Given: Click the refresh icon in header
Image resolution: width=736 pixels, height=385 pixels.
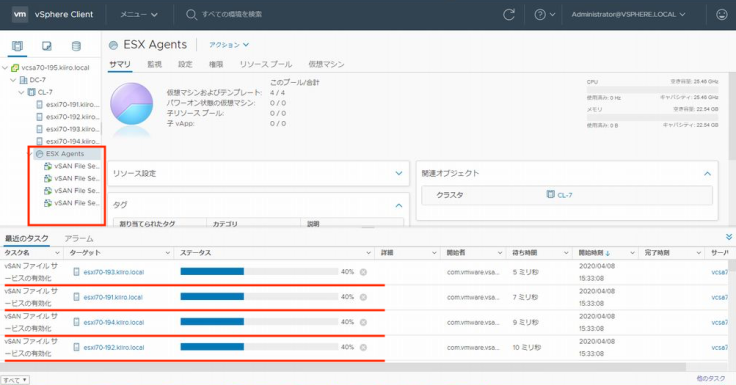Looking at the screenshot, I should pos(509,15).
